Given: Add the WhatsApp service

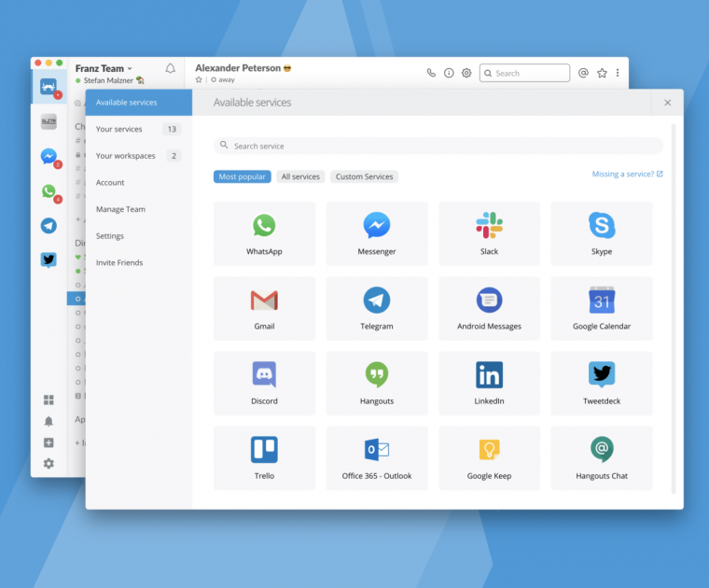Looking at the screenshot, I should click(x=264, y=234).
